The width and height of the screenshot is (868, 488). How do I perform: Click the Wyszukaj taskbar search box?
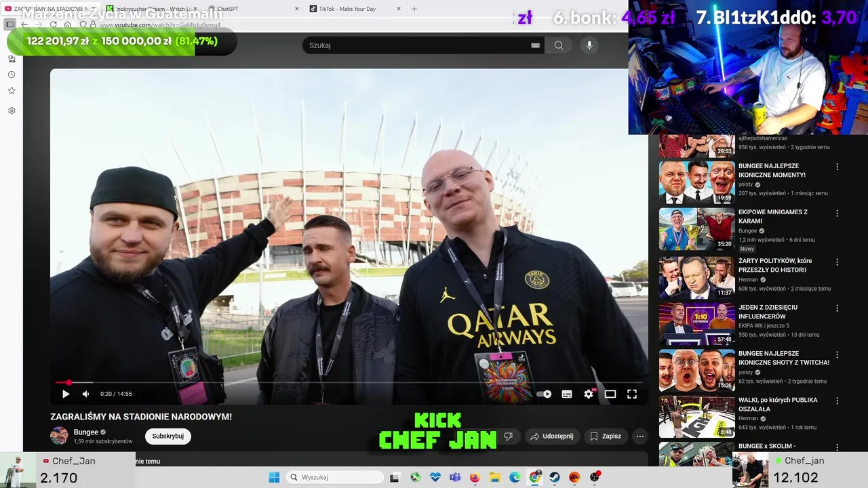(x=336, y=477)
